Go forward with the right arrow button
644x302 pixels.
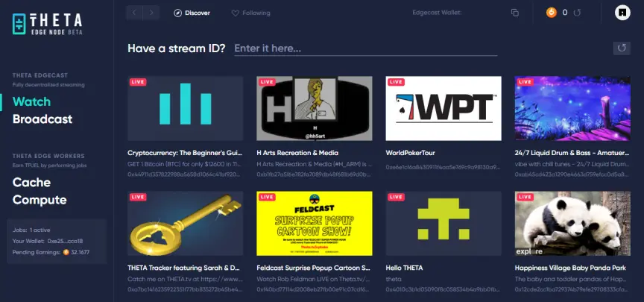coord(151,13)
